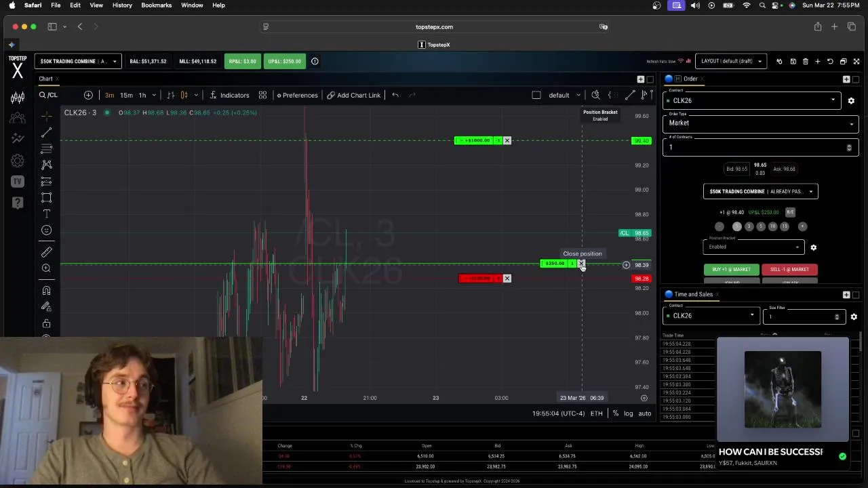The image size is (868, 488).
Task: Select quantity preset 5
Action: point(760,226)
